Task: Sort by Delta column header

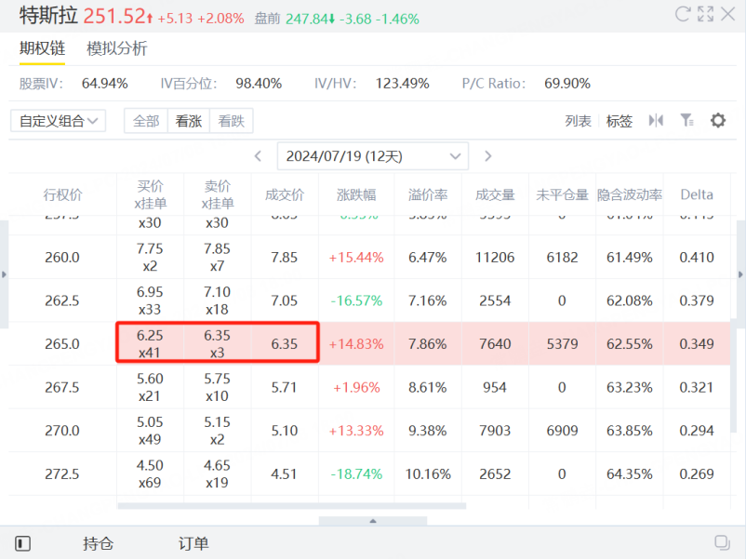Action: click(x=697, y=194)
